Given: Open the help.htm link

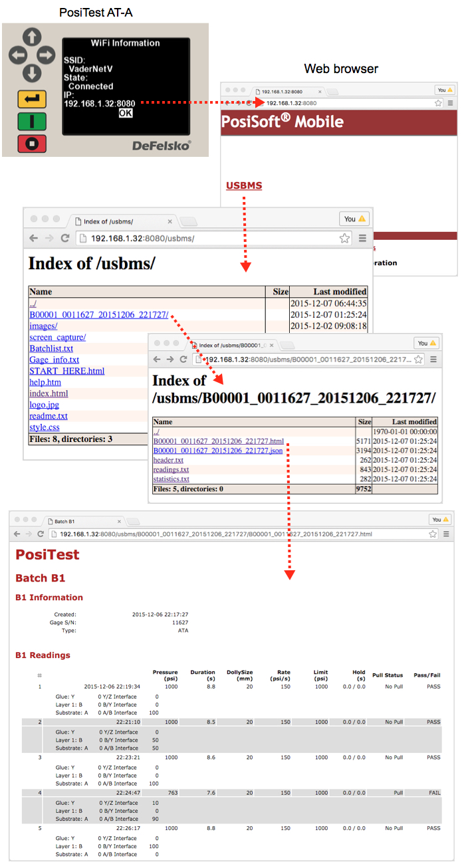Looking at the screenshot, I should point(45,382).
